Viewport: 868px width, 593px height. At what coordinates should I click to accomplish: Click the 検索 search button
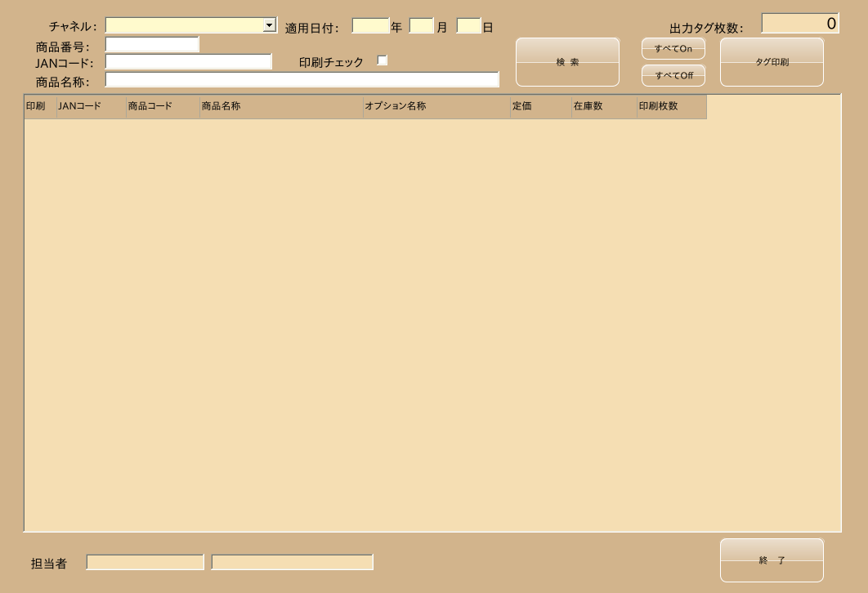point(567,62)
